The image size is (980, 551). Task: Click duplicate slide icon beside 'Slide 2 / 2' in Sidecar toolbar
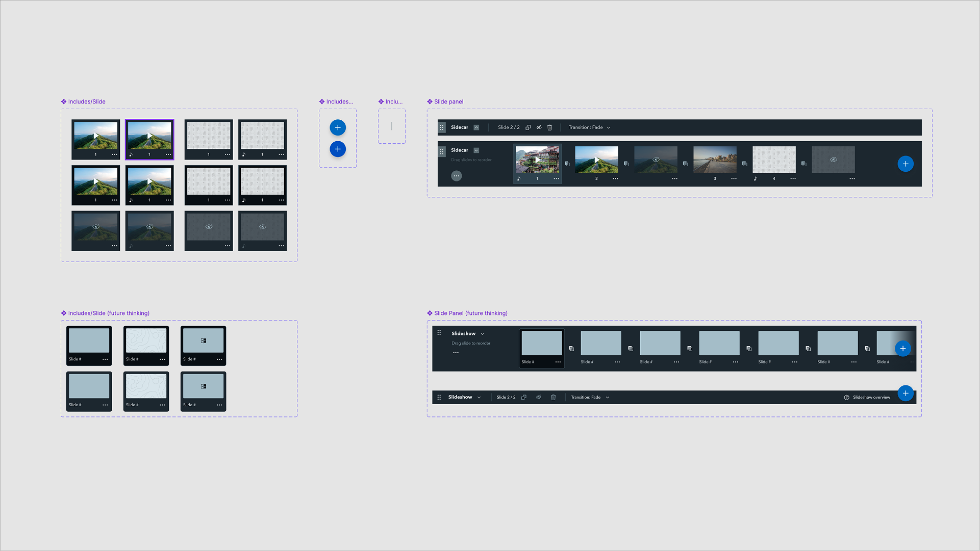pos(528,127)
